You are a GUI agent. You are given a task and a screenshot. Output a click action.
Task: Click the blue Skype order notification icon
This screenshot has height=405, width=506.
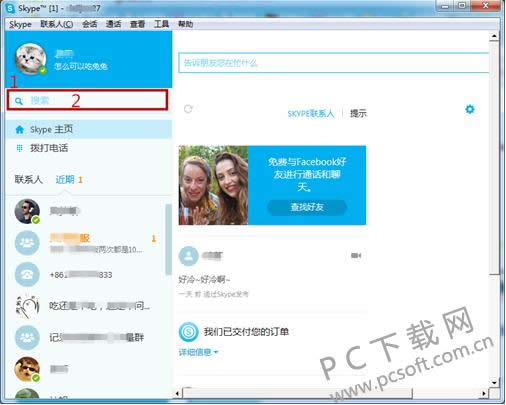189,332
